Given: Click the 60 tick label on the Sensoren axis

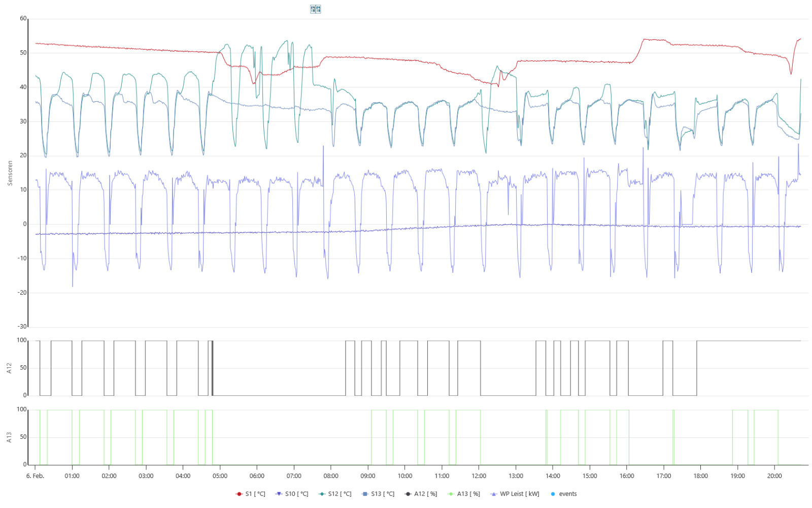Looking at the screenshot, I should (23, 19).
